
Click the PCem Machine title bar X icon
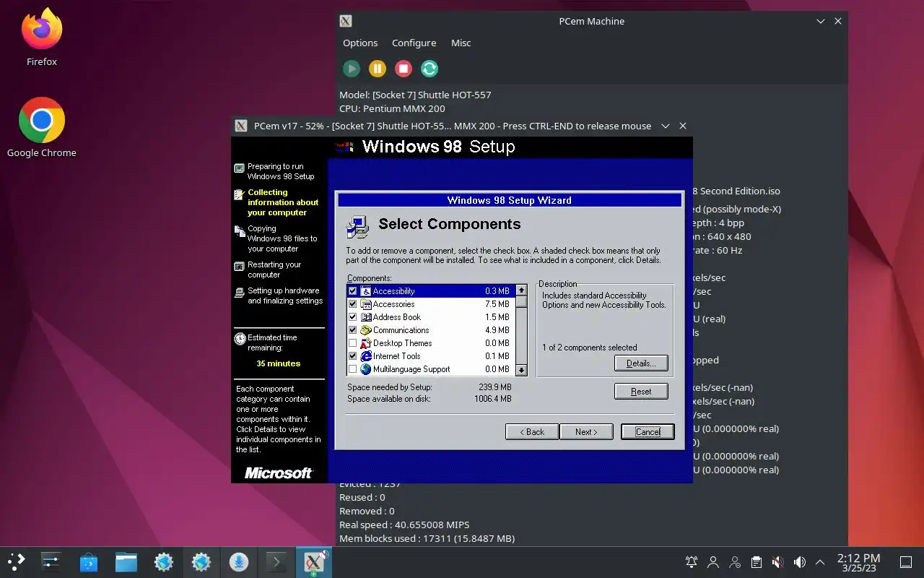click(x=346, y=22)
